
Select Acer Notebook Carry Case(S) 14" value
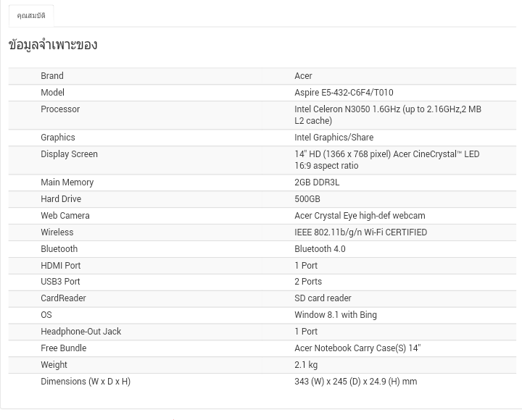tap(357, 348)
